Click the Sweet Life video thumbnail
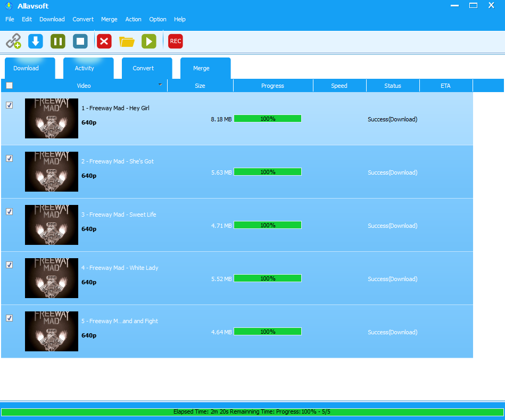This screenshot has width=505, height=420. [52, 225]
